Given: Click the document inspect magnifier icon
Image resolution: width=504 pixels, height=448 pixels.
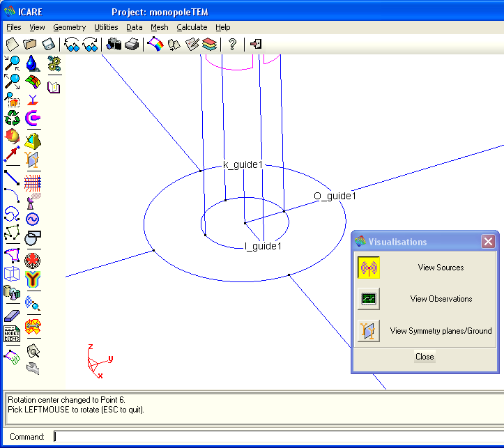Looking at the screenshot, I should click(x=33, y=351).
